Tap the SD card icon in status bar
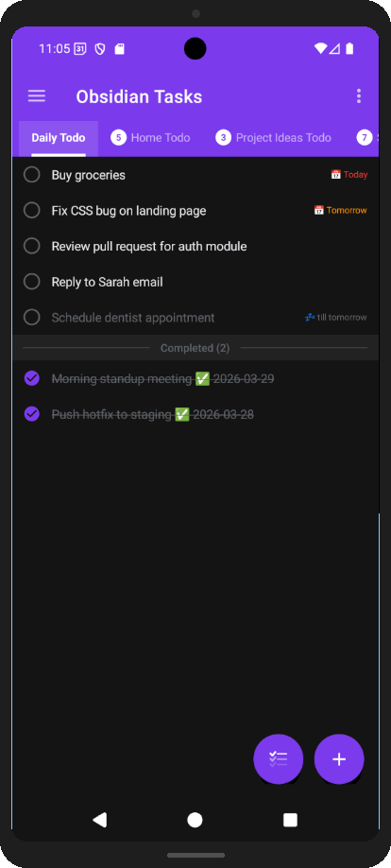Image resolution: width=391 pixels, height=868 pixels. point(119,49)
